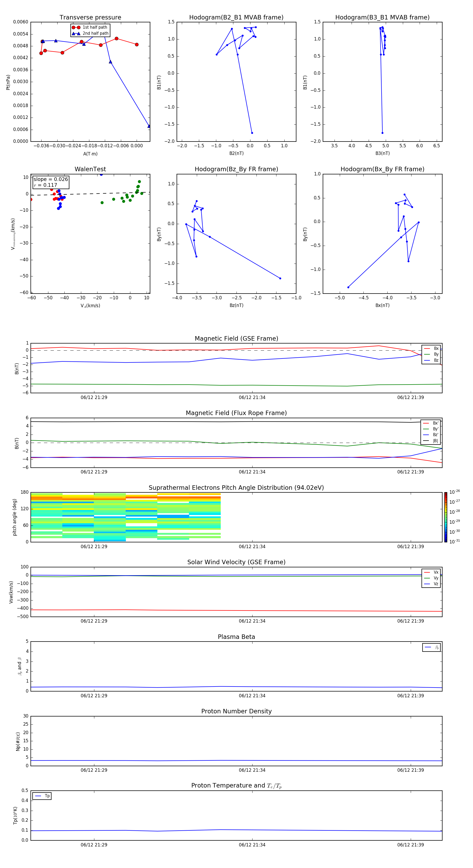
Task: Click the 'Bz(nT)' x-axis label
Action: [236, 305]
